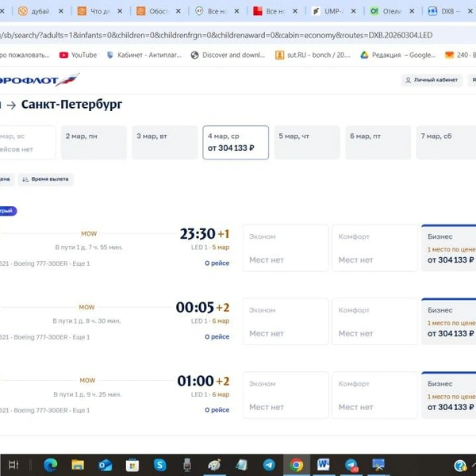The height and width of the screenshot is (476, 476).
Task: Choose Бизнес fare for the 00:05 flight
Action: pos(449,321)
